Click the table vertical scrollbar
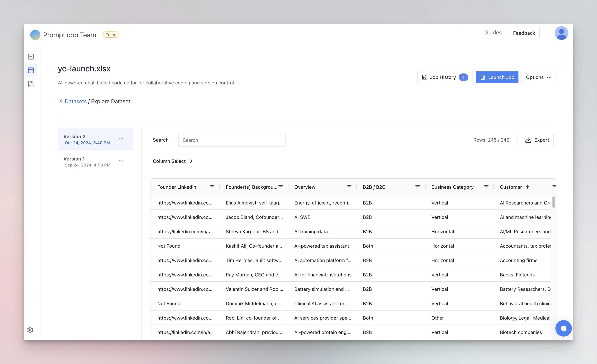 pyautogui.click(x=553, y=202)
